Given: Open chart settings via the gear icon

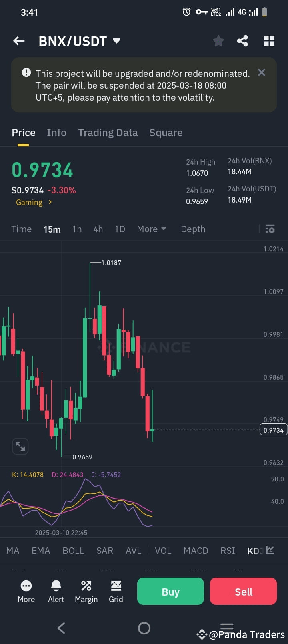Looking at the screenshot, I should (270, 229).
